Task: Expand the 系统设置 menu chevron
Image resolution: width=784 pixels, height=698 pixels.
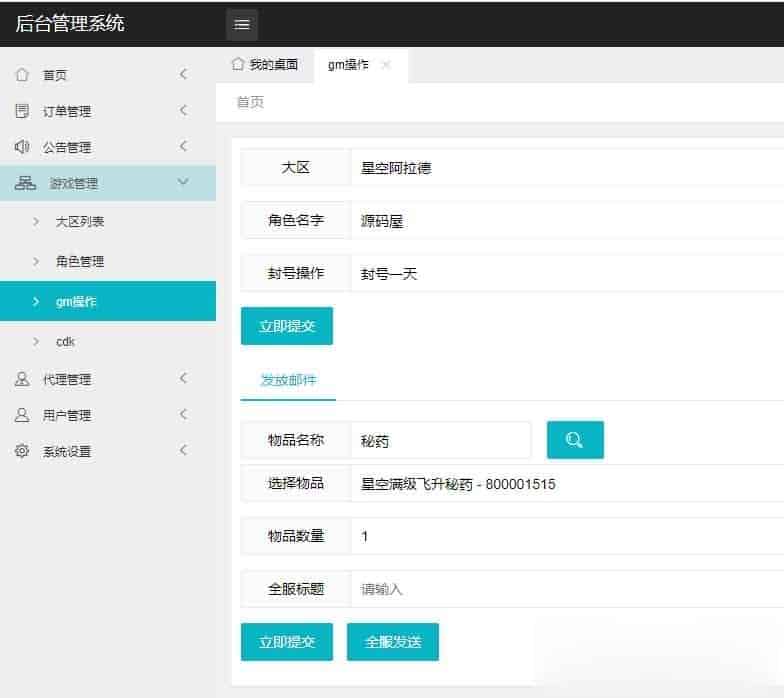Action: coord(184,450)
